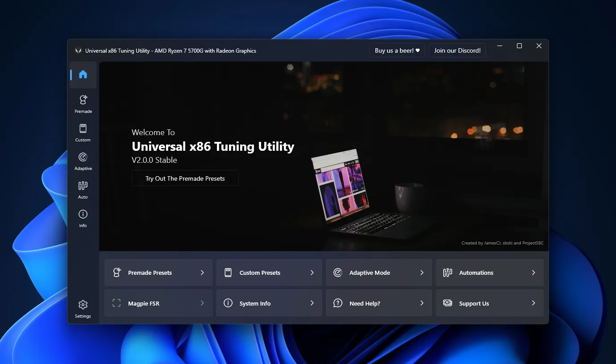Click 'Try Out The Premade Presets' button

pos(185,178)
